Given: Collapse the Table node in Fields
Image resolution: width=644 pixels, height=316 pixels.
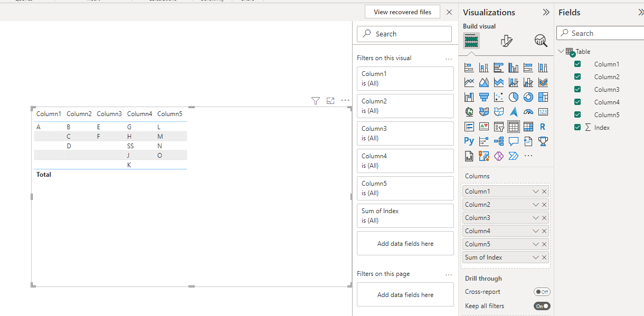Looking at the screenshot, I should 561,51.
